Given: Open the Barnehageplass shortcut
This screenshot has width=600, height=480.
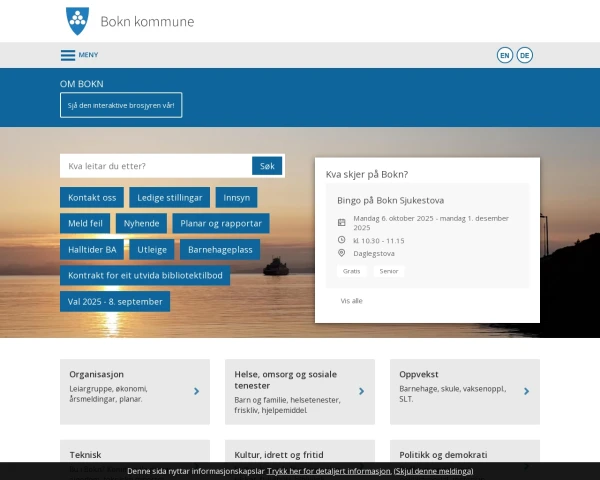Looking at the screenshot, I should [x=220, y=250].
